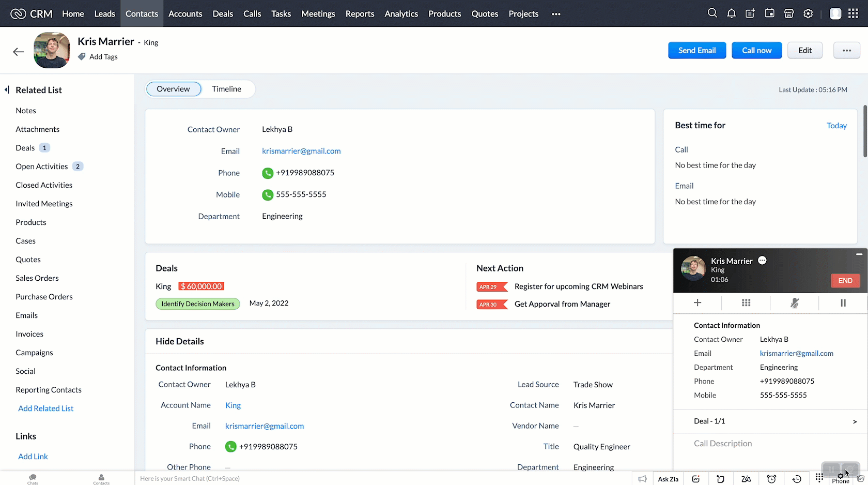Click Add Link in Links section

pyautogui.click(x=33, y=457)
